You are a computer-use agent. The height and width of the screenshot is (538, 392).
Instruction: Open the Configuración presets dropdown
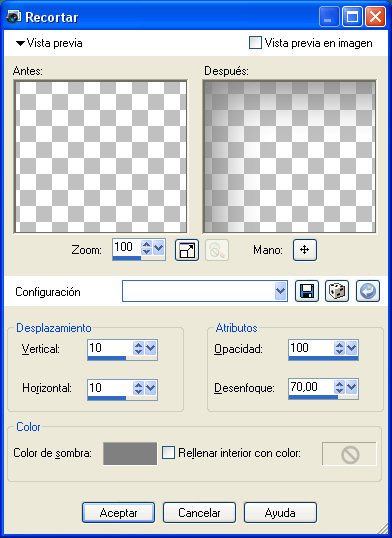280,291
